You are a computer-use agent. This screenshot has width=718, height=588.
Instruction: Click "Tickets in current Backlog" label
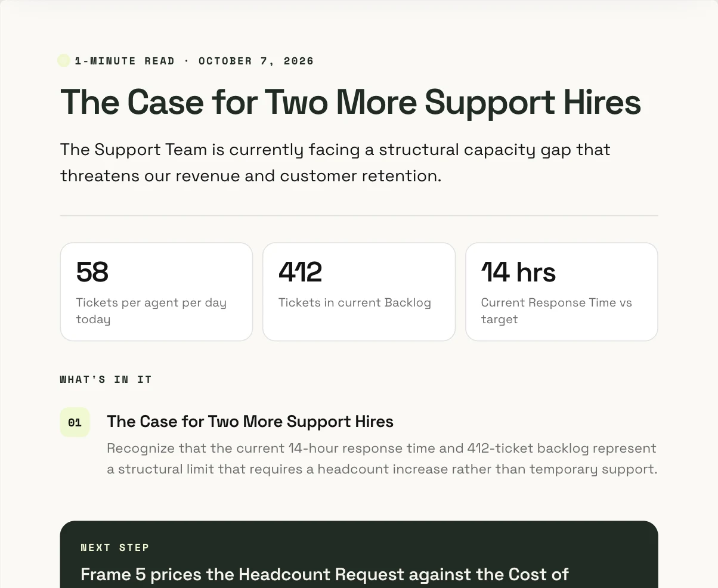355,302
